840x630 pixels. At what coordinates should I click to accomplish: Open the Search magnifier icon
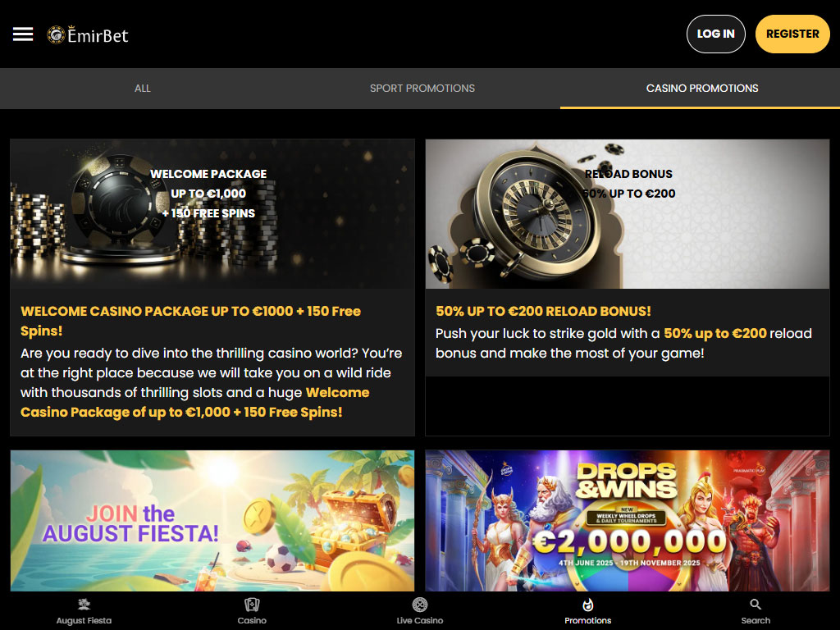point(756,605)
